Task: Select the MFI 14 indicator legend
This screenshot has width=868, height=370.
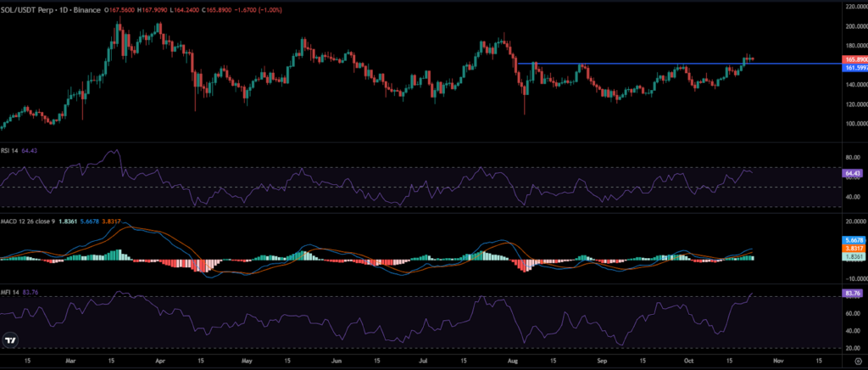Action: click(x=9, y=292)
